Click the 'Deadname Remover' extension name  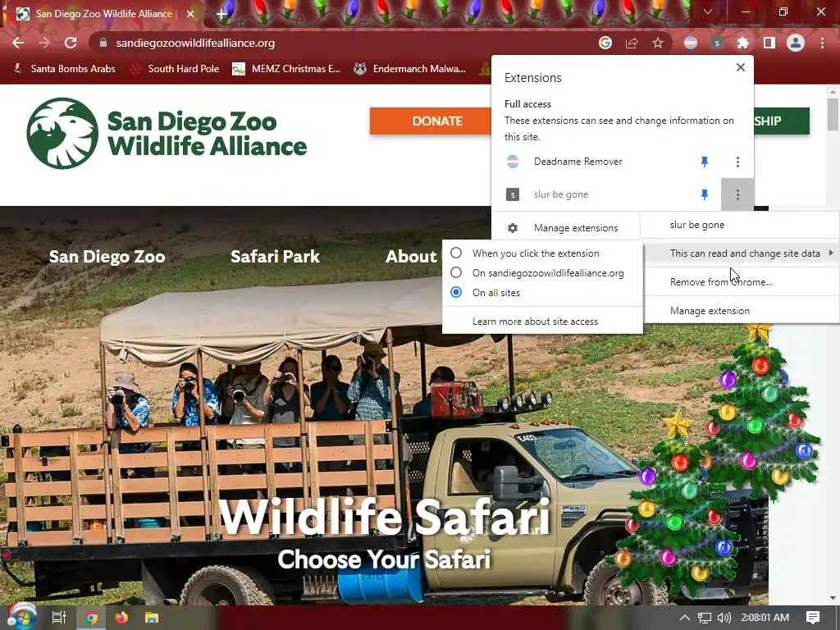coord(578,162)
